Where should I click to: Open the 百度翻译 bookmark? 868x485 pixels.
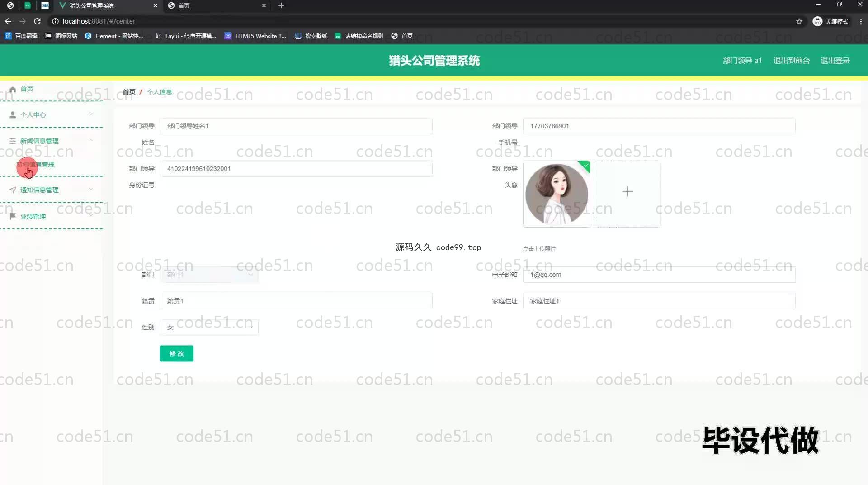click(21, 36)
